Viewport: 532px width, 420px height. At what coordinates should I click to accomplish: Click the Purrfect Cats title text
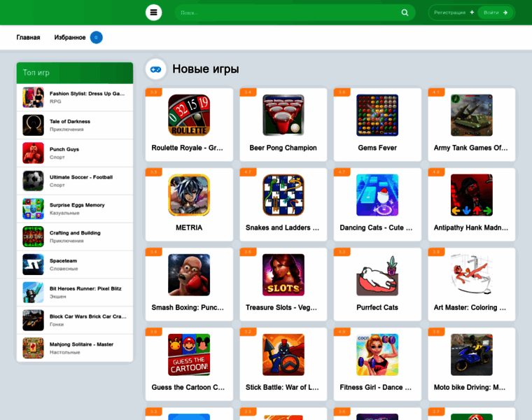pos(377,307)
